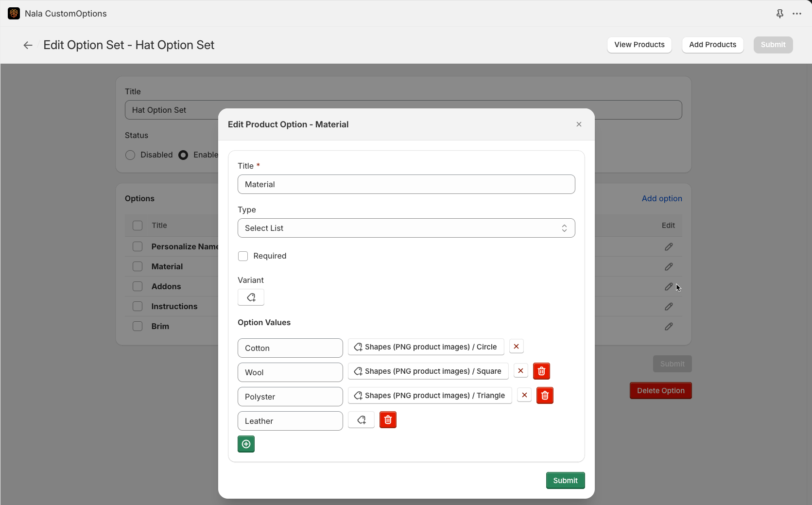Delete the Polyster option value
Viewport: 812px width, 505px height.
coord(545,396)
